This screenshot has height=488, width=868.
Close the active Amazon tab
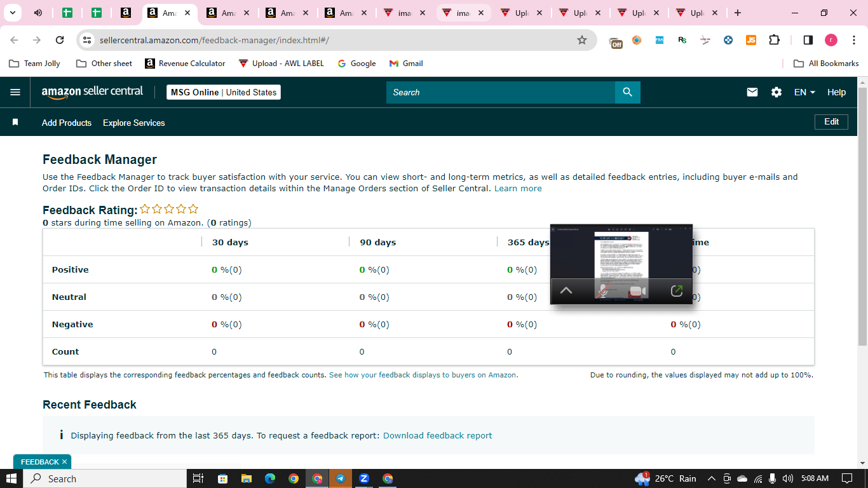coord(187,13)
